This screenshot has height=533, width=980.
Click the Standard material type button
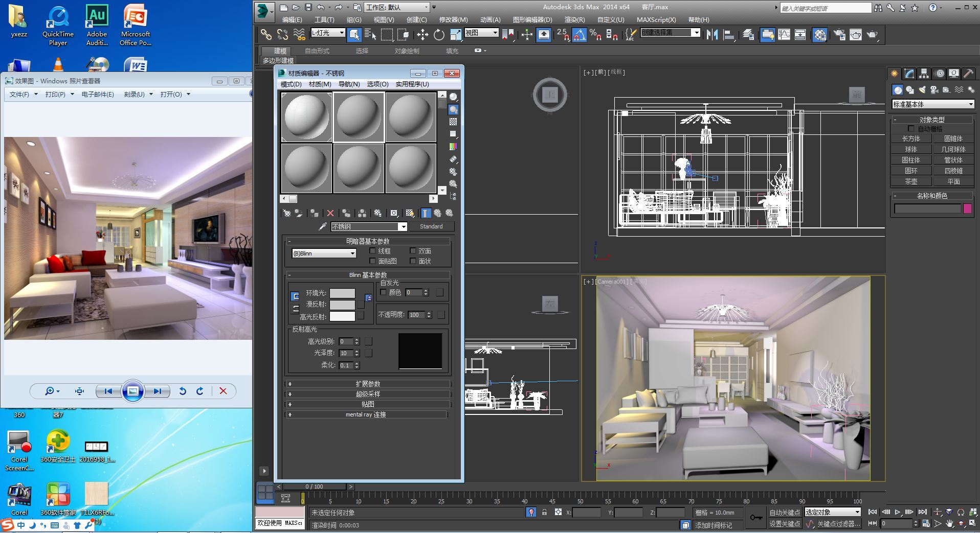click(431, 226)
